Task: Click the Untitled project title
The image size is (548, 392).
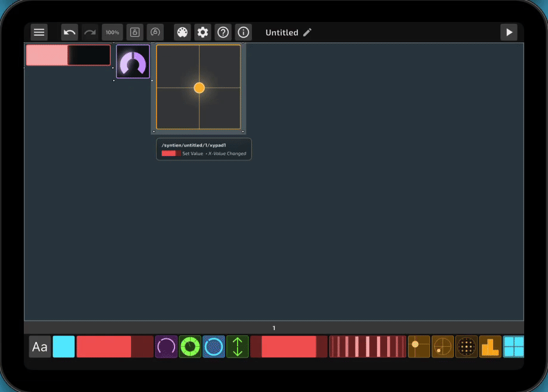Action: 282,33
